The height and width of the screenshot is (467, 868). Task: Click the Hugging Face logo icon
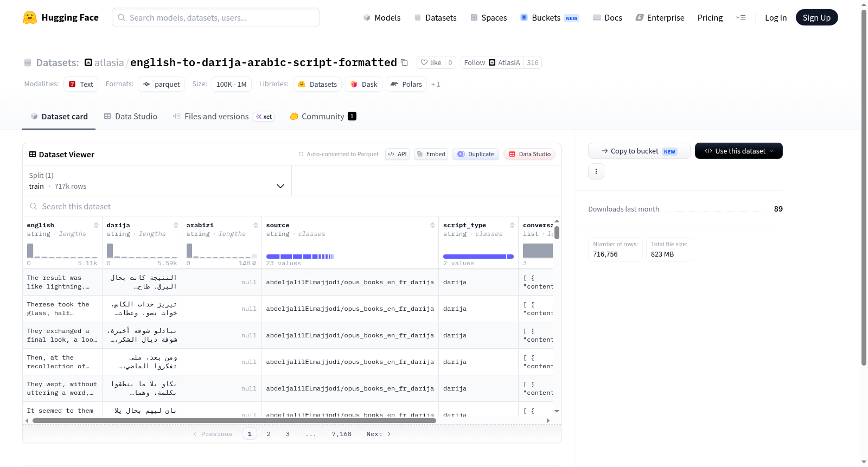click(30, 17)
